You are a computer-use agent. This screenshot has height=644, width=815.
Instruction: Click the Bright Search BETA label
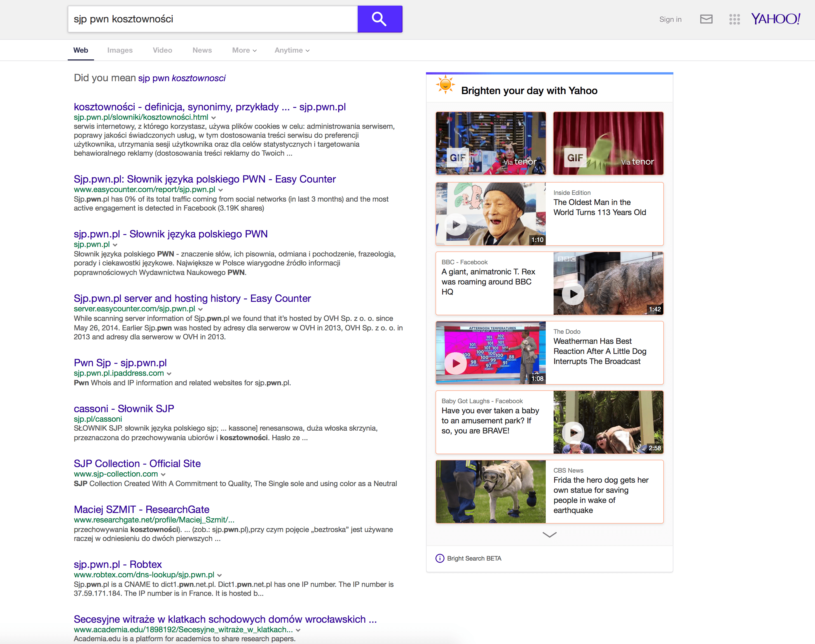tap(474, 558)
